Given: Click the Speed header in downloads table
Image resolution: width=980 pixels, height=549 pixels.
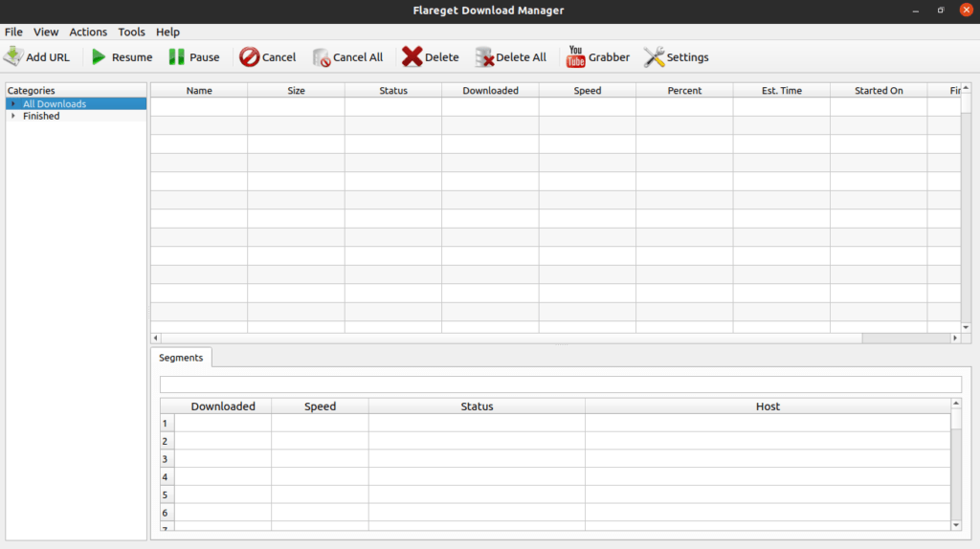Looking at the screenshot, I should (588, 91).
